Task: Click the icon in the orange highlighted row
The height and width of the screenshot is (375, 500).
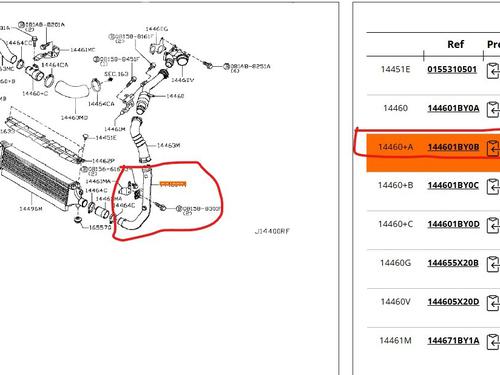Action: tap(493, 148)
